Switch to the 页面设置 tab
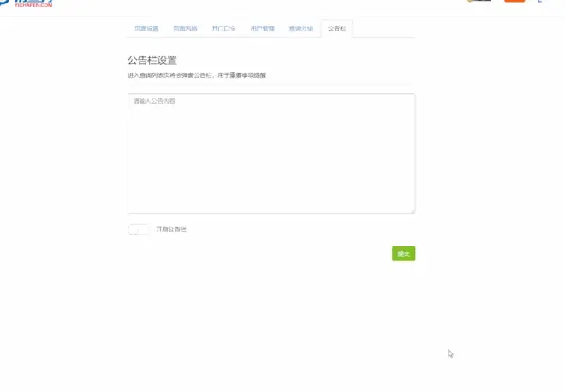565x392 pixels. [146, 28]
